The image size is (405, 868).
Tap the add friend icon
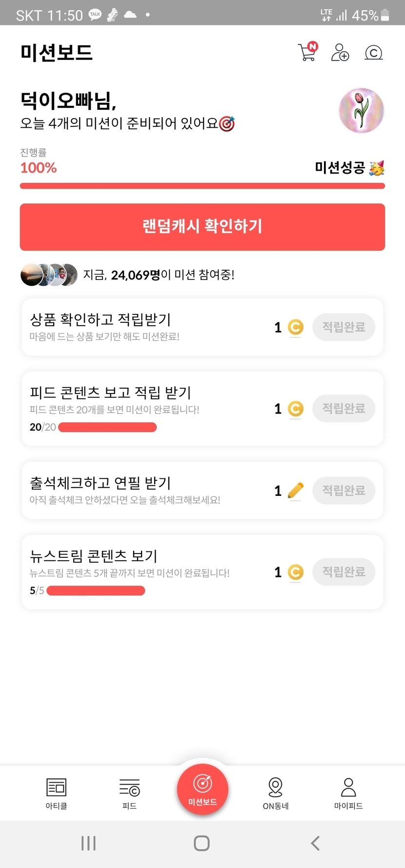click(340, 52)
